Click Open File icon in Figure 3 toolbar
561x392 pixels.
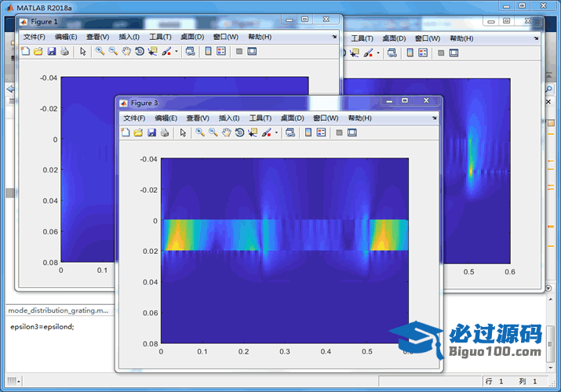click(x=138, y=132)
